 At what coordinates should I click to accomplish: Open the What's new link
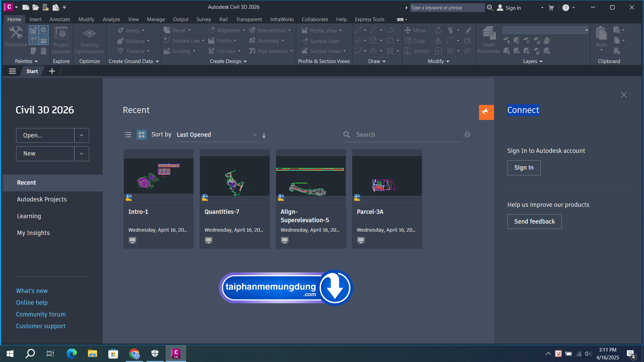click(32, 291)
